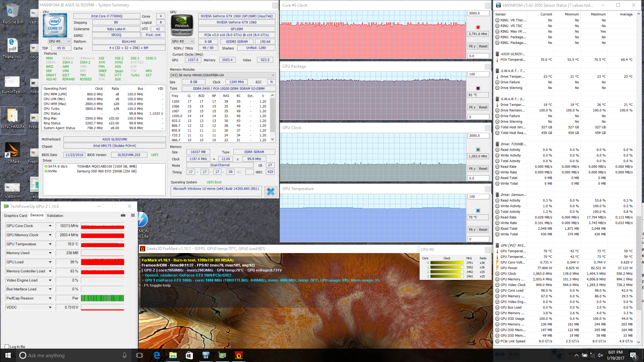Click the Cortana microphone icon
Image resolution: width=644 pixels, height=362 pixels.
[124, 355]
